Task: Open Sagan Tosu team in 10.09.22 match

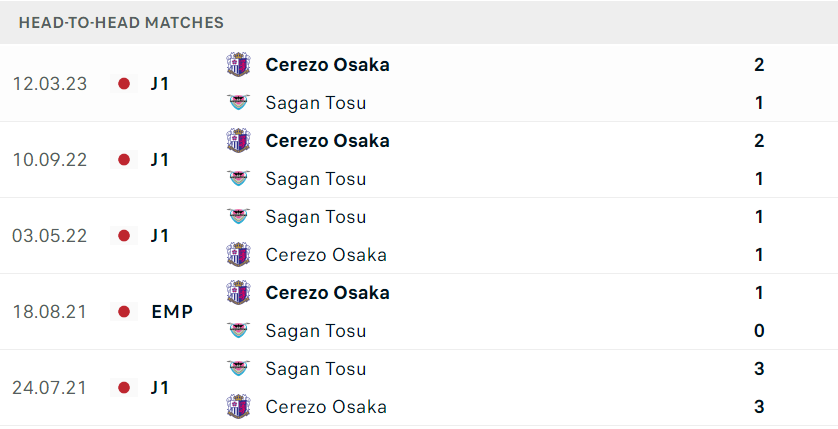Action: 315,179
